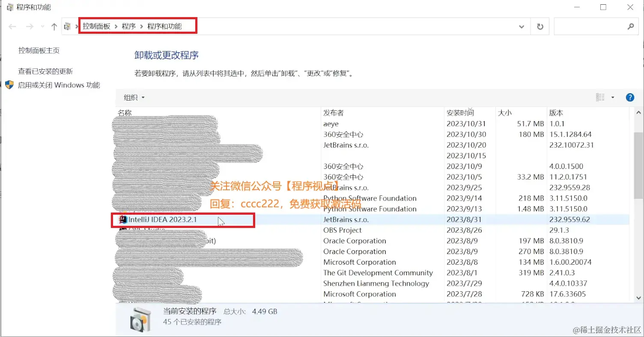Click the installed programs icon in details pane
Viewport: 644px width, 337px height.
(140, 319)
